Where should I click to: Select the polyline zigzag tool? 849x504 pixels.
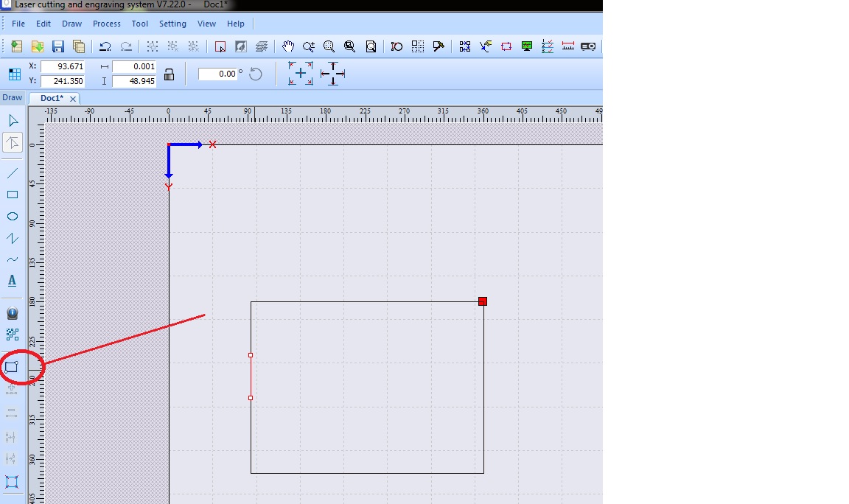13,238
